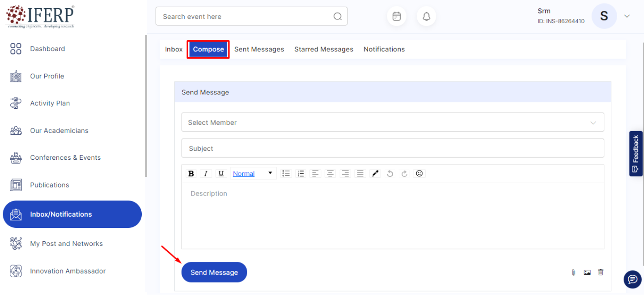Click the calendar icon in header
Viewport: 644px width, 295px height.
(x=396, y=17)
